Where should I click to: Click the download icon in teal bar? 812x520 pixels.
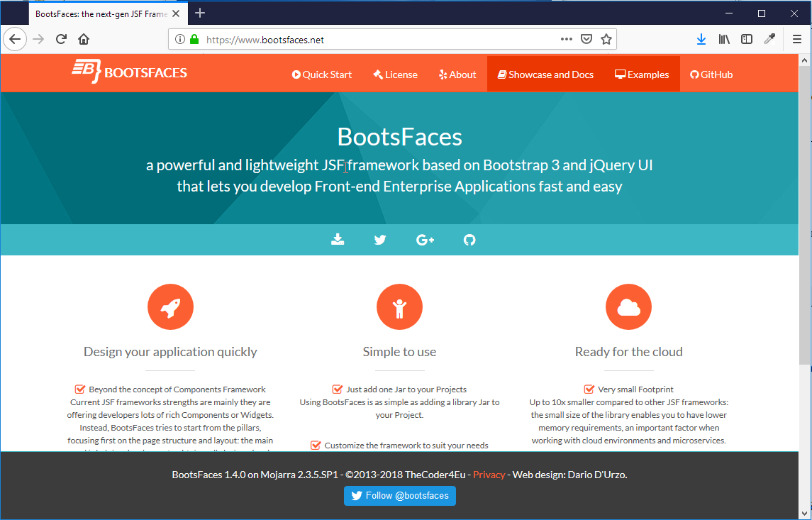(x=338, y=239)
